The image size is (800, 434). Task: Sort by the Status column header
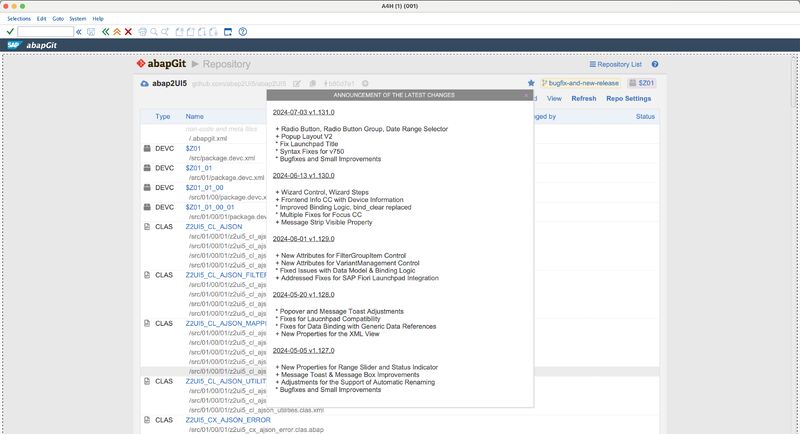(645, 116)
